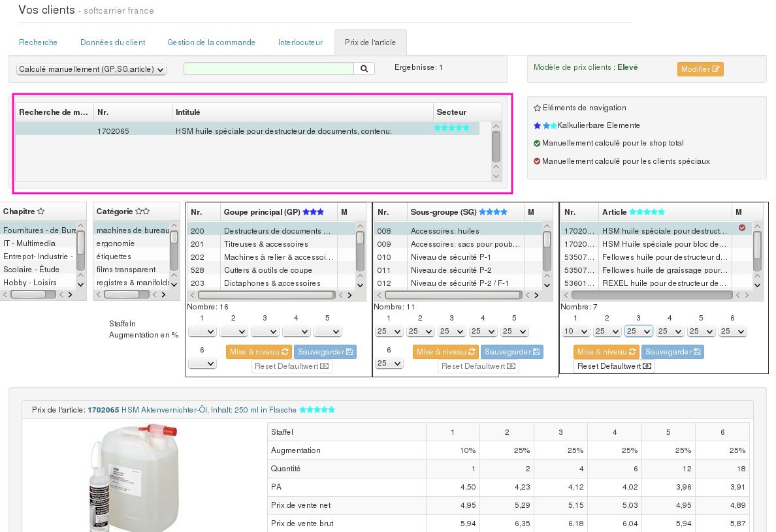Open Staffel 1 dropdown in Sous-groupe panel
The height and width of the screenshot is (532, 776).
coord(389,331)
